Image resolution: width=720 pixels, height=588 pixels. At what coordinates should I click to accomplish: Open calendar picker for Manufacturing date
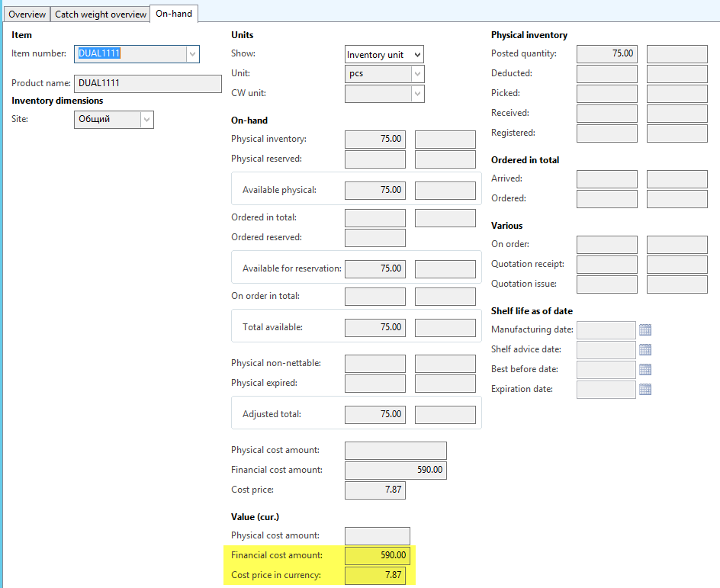(645, 330)
